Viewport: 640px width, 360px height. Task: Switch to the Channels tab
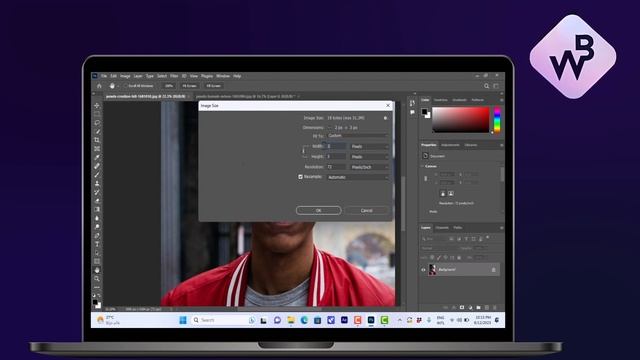pyautogui.click(x=442, y=228)
